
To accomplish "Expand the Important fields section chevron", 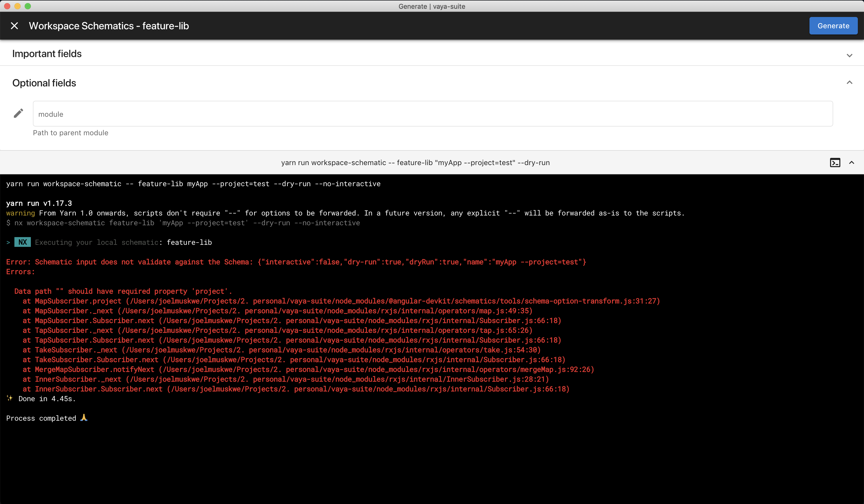I will (x=850, y=55).
